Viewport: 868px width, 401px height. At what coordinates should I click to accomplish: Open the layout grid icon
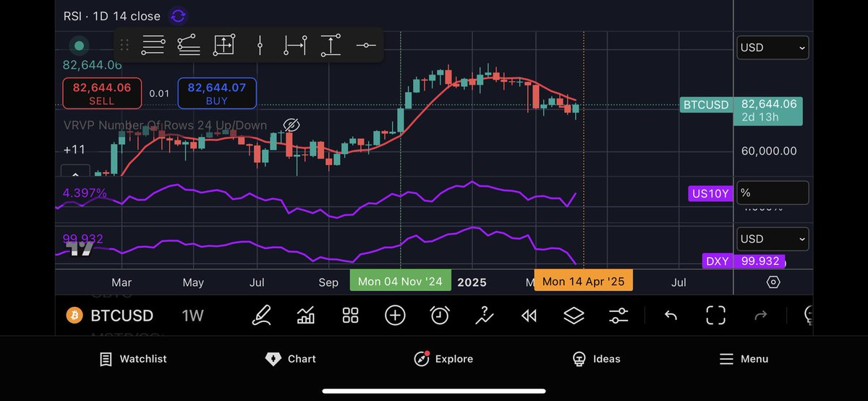pyautogui.click(x=351, y=315)
